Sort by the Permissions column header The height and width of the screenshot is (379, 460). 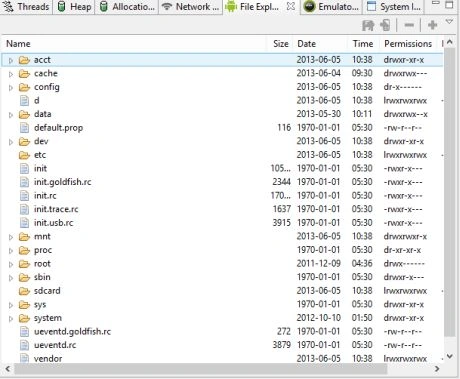click(x=408, y=44)
